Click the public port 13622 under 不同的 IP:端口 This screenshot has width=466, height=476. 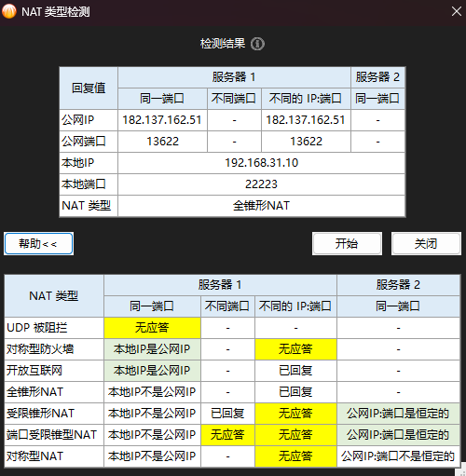coord(306,142)
